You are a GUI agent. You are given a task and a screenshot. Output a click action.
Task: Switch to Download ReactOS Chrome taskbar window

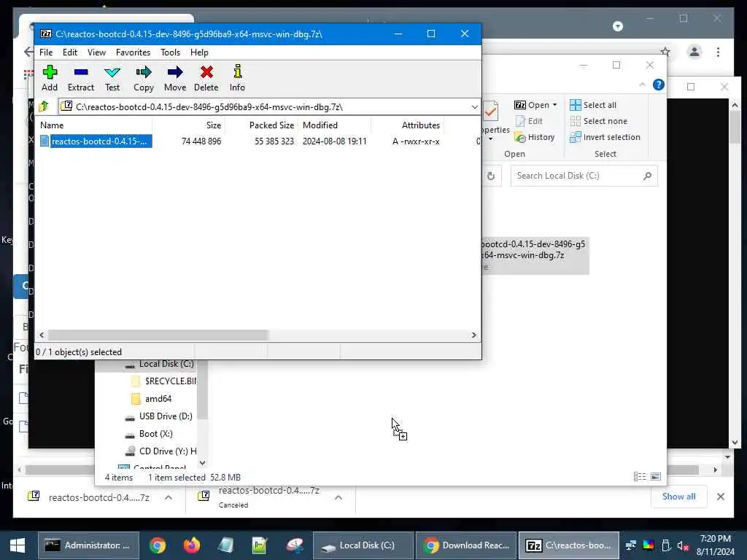(466, 545)
